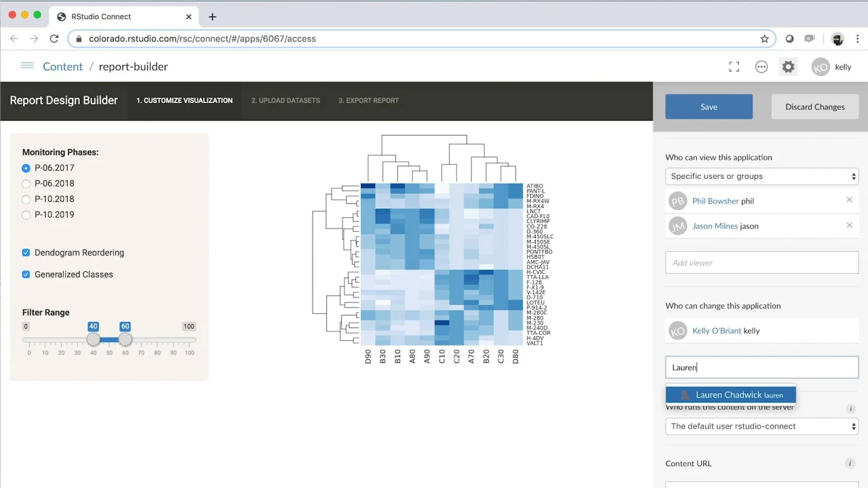Click the filter range upper handle at 60
This screenshot has height=488, width=868.
tap(125, 339)
